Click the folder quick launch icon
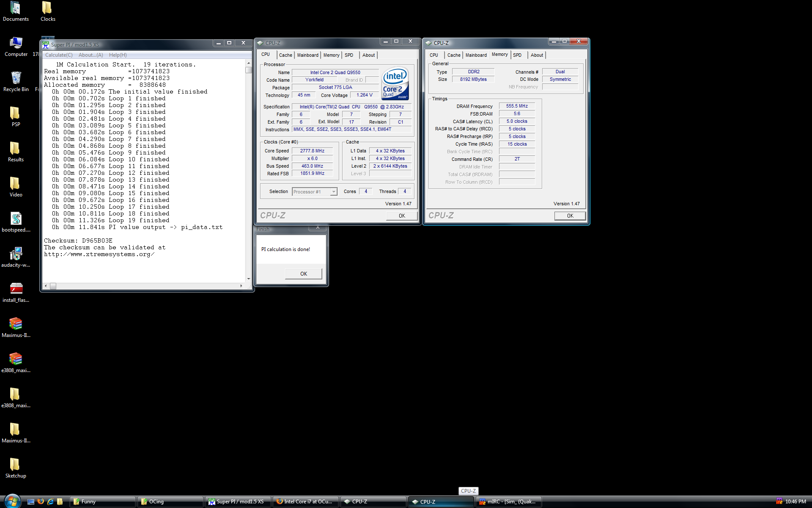Viewport: 812px width, 508px height. tap(60, 501)
